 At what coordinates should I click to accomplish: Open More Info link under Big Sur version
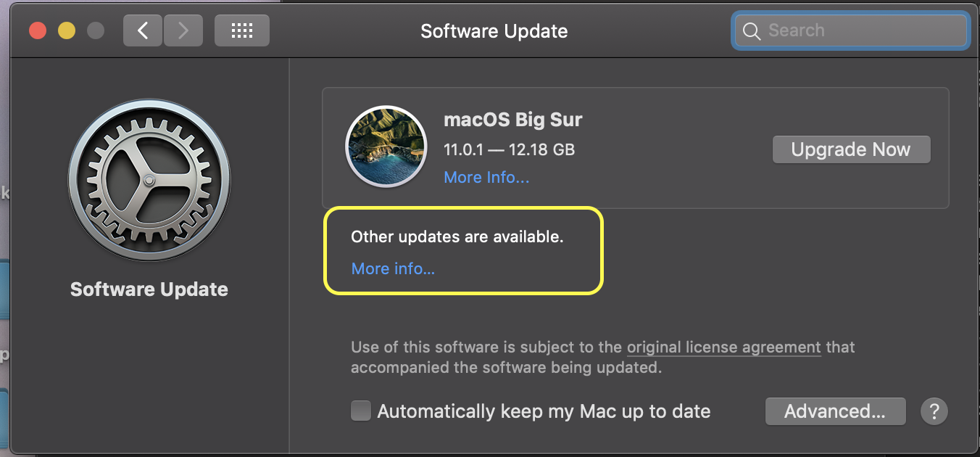(486, 178)
